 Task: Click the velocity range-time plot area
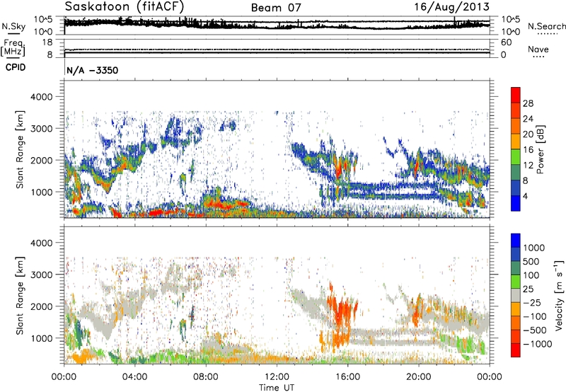tap(277, 294)
